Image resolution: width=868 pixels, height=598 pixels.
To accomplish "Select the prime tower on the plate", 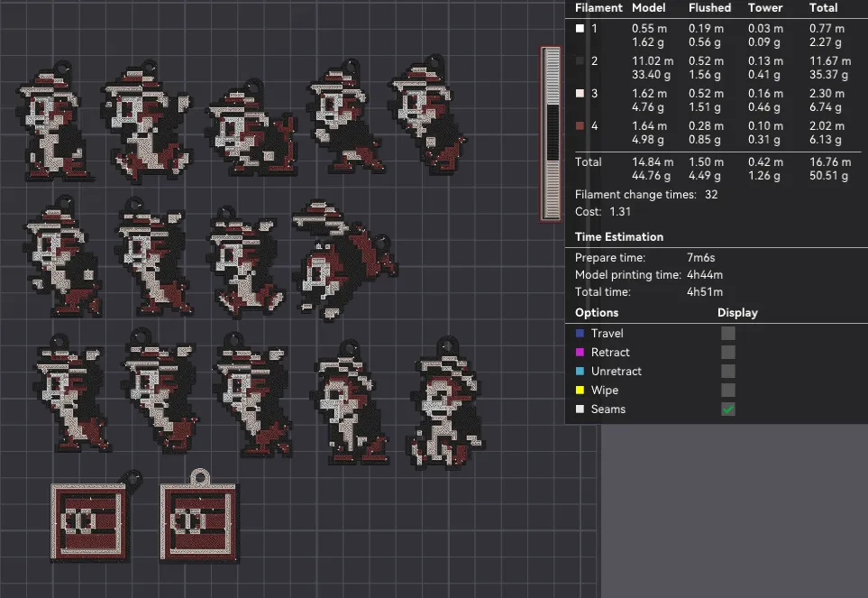I will pos(551,134).
